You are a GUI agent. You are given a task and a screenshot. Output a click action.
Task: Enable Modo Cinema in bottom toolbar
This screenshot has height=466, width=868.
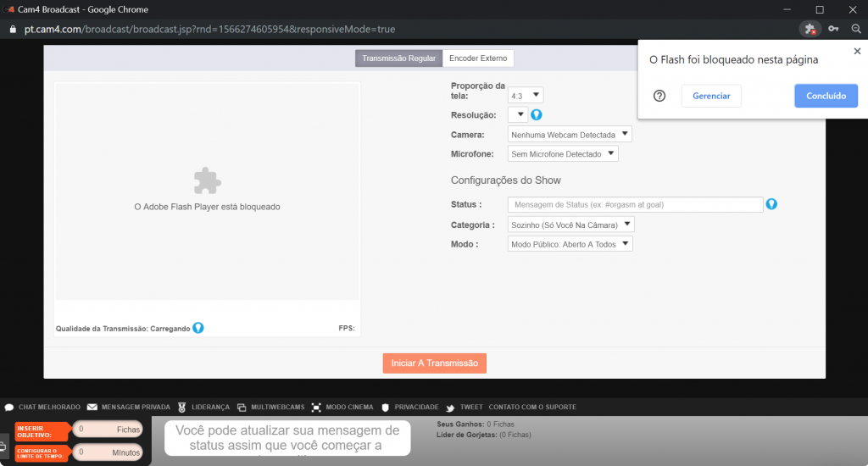342,408
